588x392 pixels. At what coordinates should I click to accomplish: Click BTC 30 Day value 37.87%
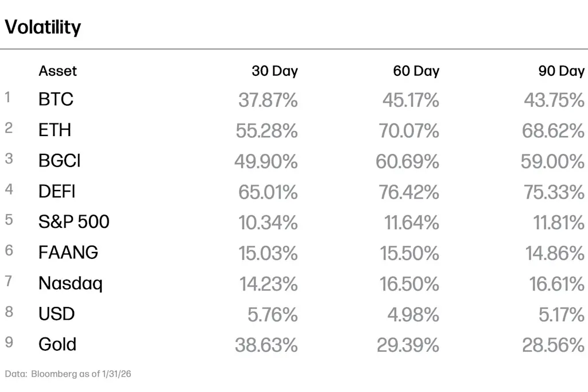268,100
